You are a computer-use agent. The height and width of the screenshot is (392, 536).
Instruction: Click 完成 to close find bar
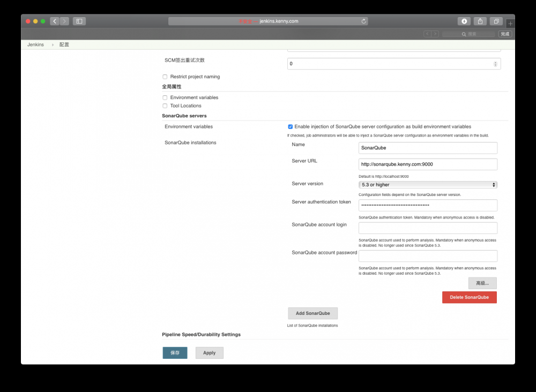[x=505, y=34]
